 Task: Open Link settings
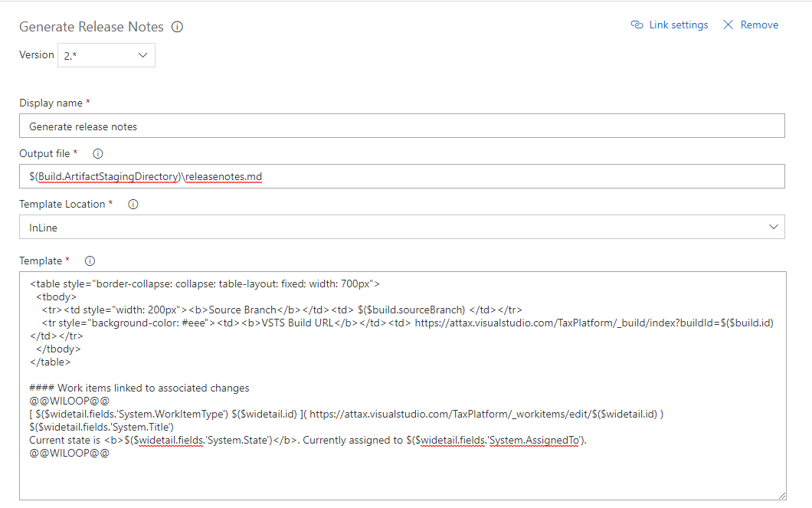679,25
